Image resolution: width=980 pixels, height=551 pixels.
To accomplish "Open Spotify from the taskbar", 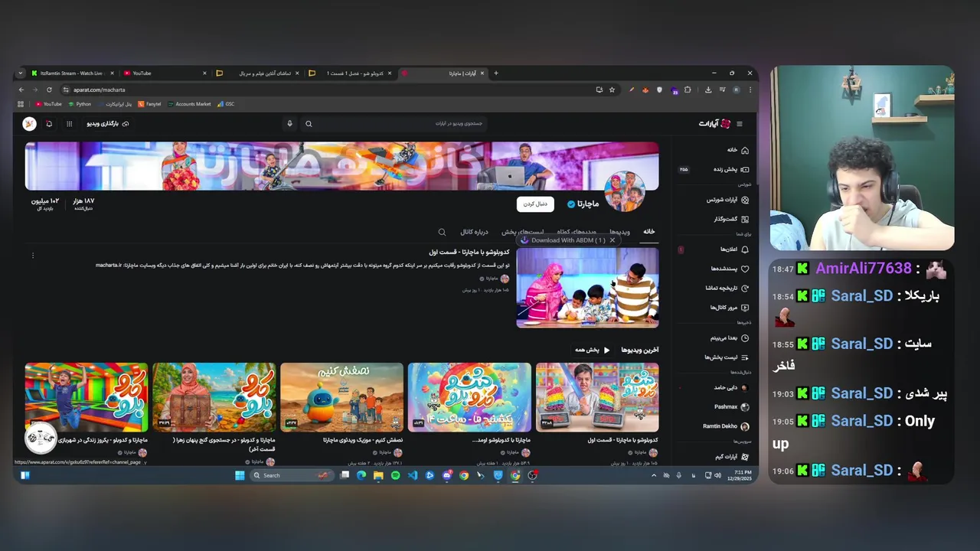I will [x=395, y=475].
